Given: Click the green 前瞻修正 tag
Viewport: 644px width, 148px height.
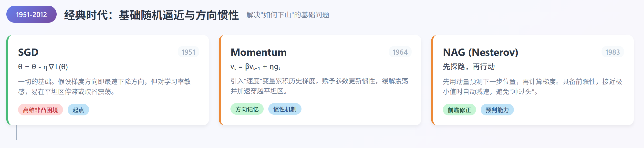Looking at the screenshot, I should click(459, 110).
